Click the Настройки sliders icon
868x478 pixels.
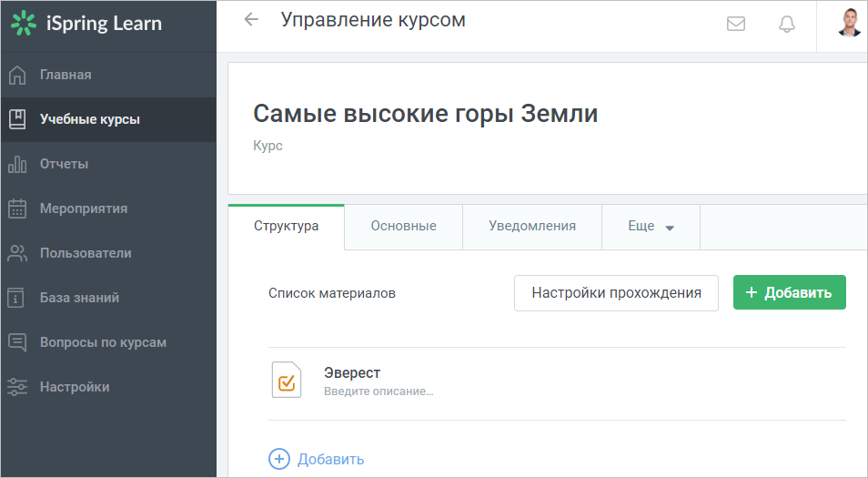click(17, 387)
